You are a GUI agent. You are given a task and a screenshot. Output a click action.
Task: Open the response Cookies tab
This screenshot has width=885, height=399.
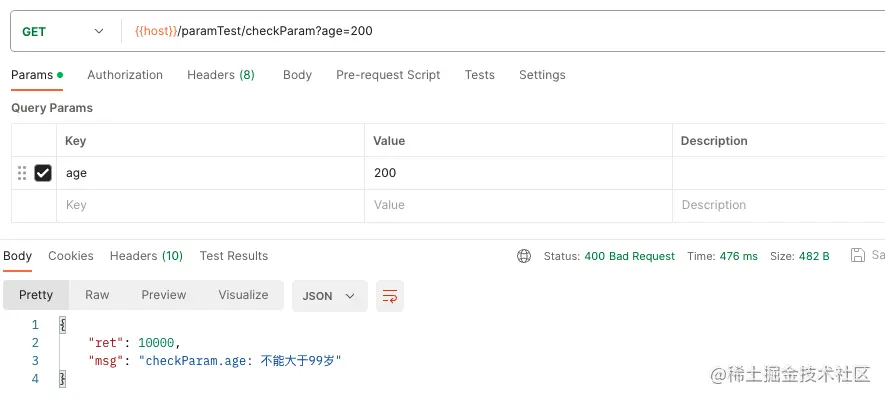[71, 256]
